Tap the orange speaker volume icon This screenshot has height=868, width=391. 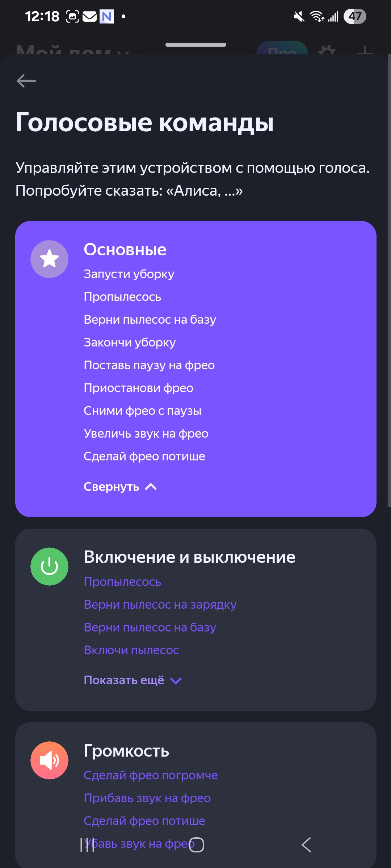pos(49,760)
